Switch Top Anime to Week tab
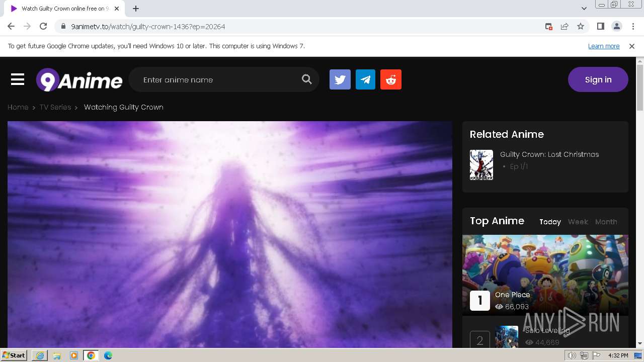 pyautogui.click(x=578, y=222)
